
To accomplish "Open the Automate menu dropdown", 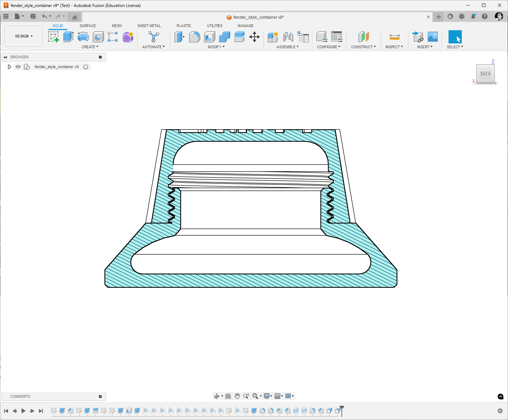I will click(153, 47).
